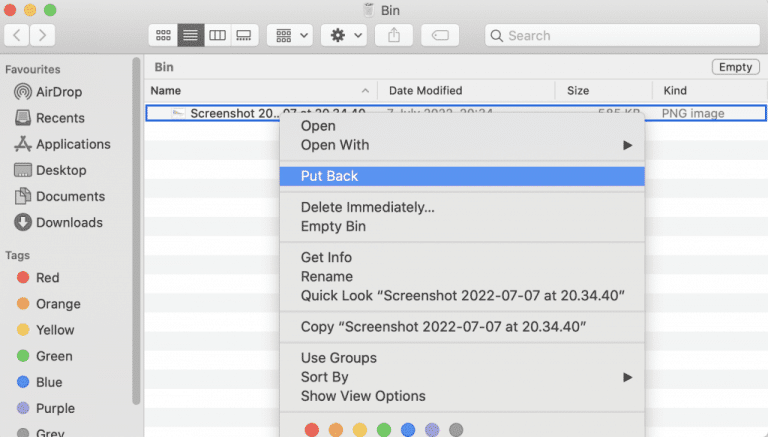This screenshot has width=768, height=437.
Task: Go back using the back arrow
Action: pos(19,35)
